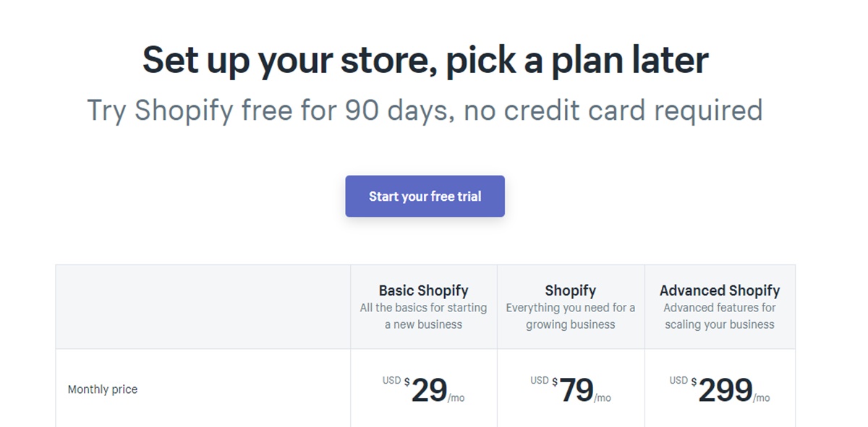Click the /mo suffix after 79
Screen dimensions: 868x427
(x=603, y=398)
